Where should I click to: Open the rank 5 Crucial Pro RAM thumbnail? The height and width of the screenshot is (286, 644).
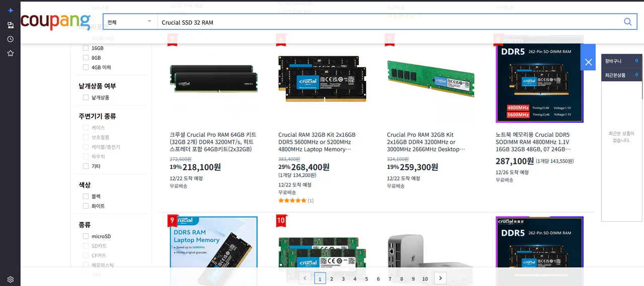point(213,79)
